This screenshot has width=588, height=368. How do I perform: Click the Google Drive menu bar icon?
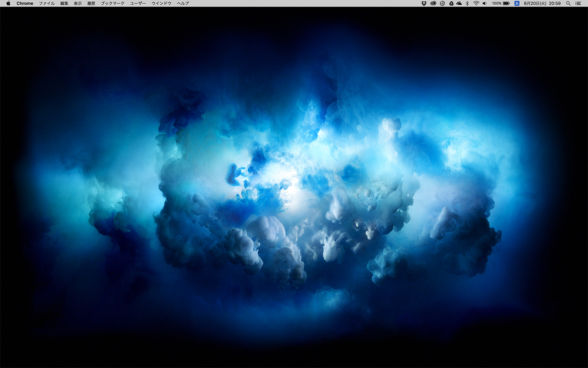(x=451, y=3)
